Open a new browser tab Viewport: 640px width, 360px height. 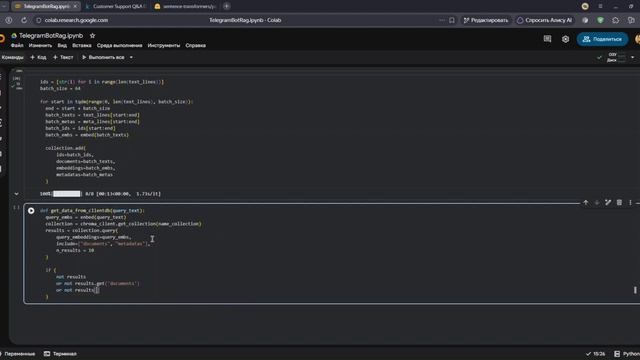click(227, 6)
